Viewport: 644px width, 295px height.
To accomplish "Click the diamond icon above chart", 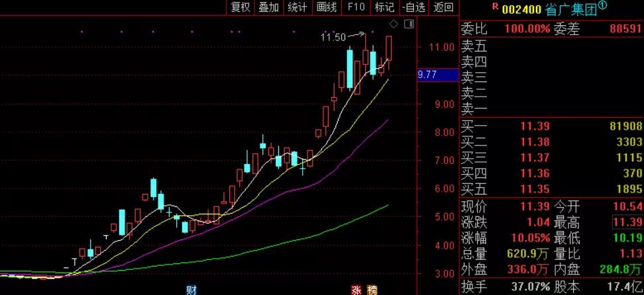I will (x=394, y=24).
